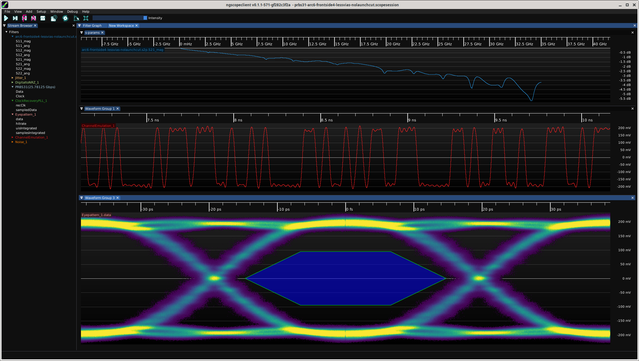Close the Waveform Group 1 tab
The image size is (639, 361).
pos(118,109)
